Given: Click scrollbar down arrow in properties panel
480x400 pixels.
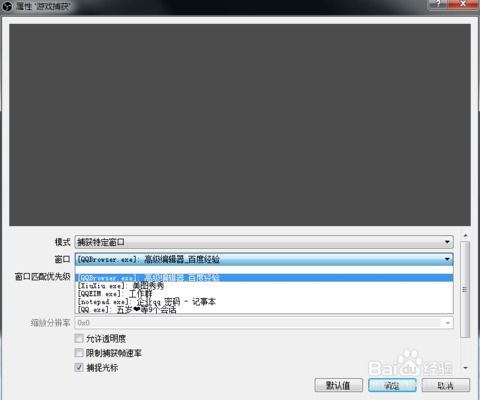Looking at the screenshot, I should point(466,368).
